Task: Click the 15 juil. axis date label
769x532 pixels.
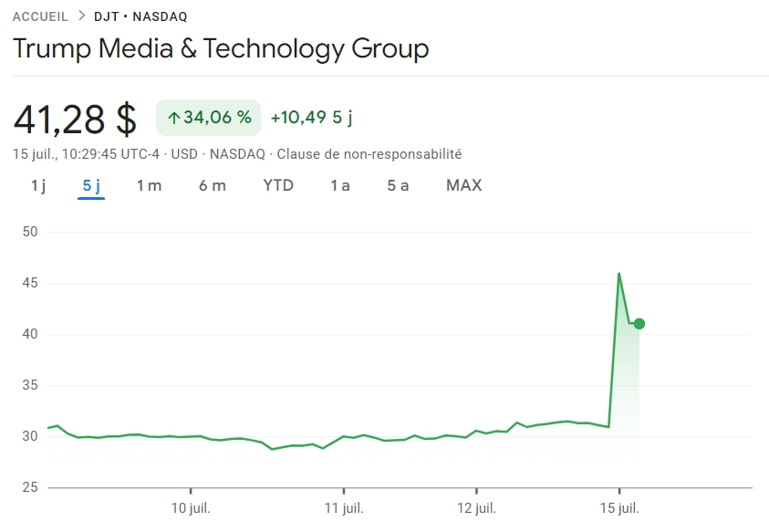Action: [619, 507]
